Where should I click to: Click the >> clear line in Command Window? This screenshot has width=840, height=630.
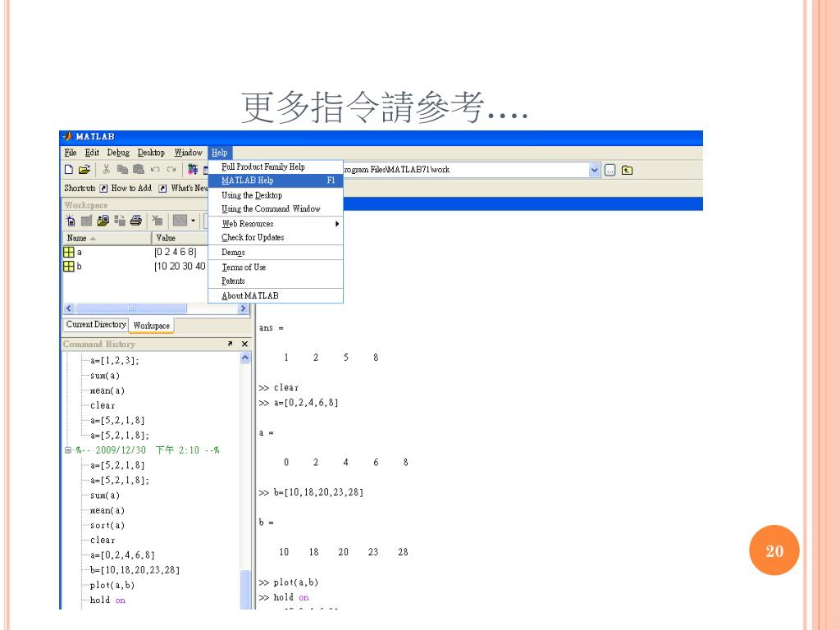tap(279, 387)
